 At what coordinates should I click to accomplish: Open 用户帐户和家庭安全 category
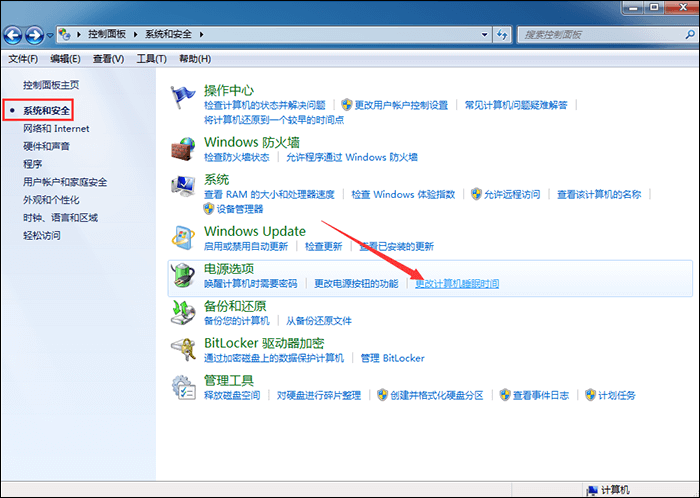pyautogui.click(x=65, y=182)
